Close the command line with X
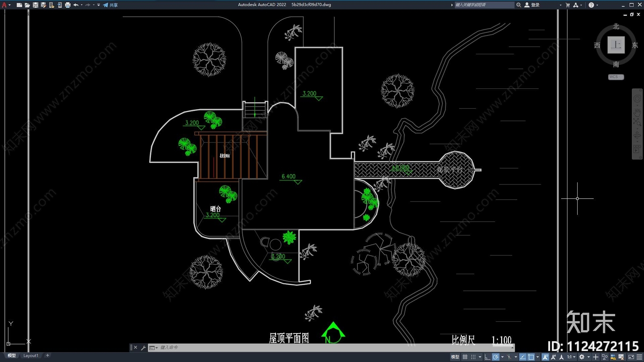This screenshot has height=362, width=644. pyautogui.click(x=136, y=348)
